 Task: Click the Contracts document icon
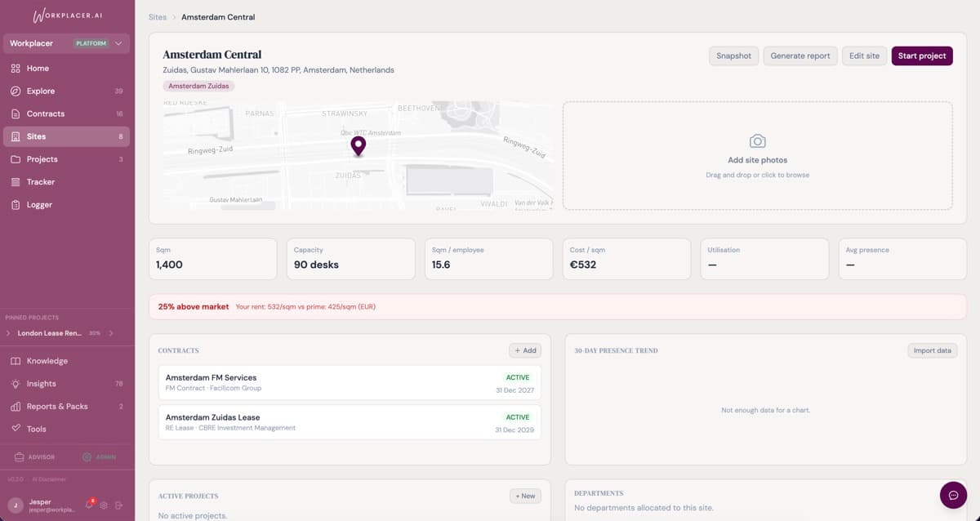pos(16,114)
